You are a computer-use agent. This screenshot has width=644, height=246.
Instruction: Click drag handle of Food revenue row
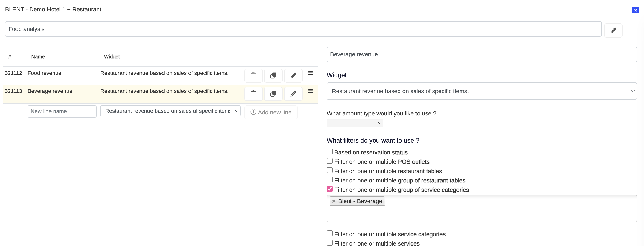(310, 73)
